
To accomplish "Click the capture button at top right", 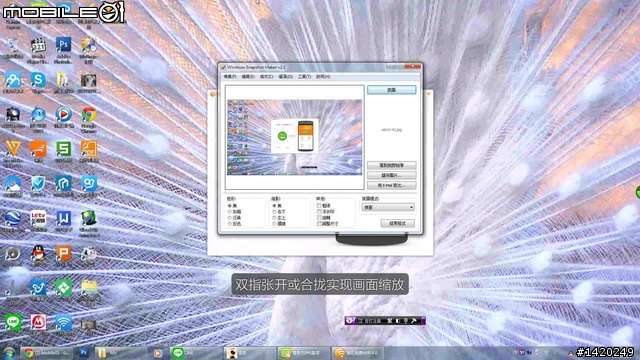I will coord(391,90).
